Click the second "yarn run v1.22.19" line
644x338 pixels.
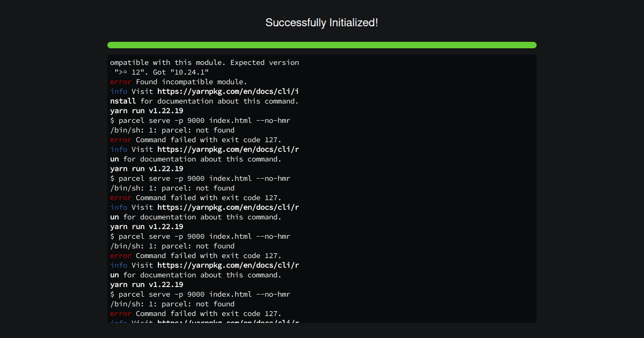tap(147, 168)
